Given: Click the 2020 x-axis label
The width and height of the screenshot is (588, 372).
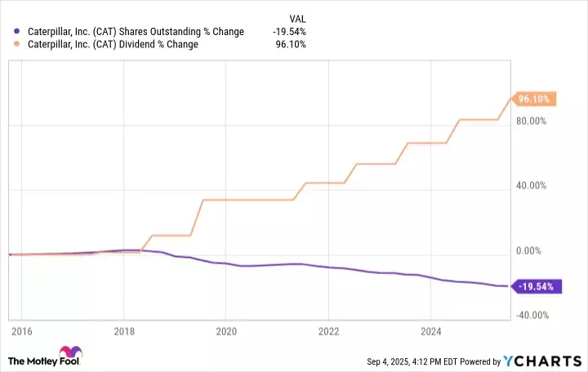Looking at the screenshot, I should click(225, 332).
